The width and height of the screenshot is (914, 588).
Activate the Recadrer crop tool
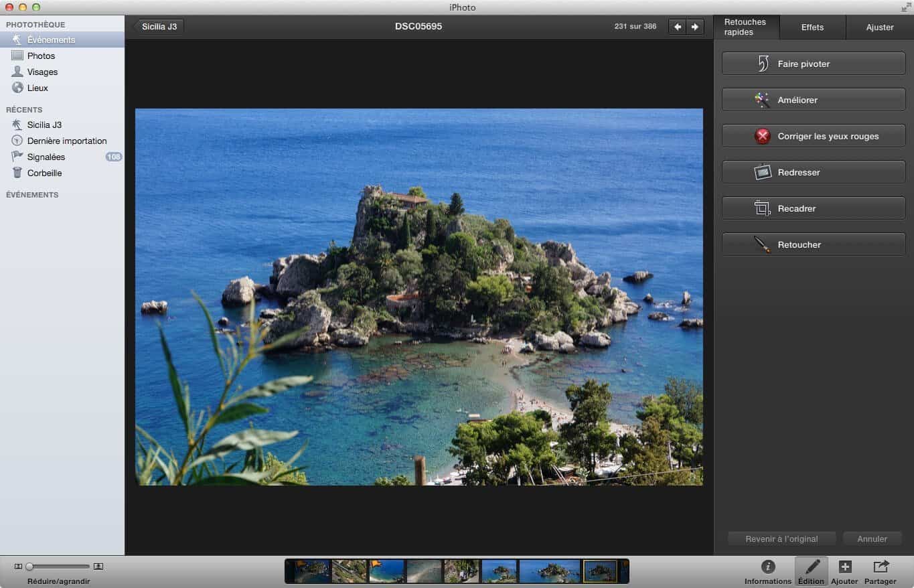click(813, 208)
